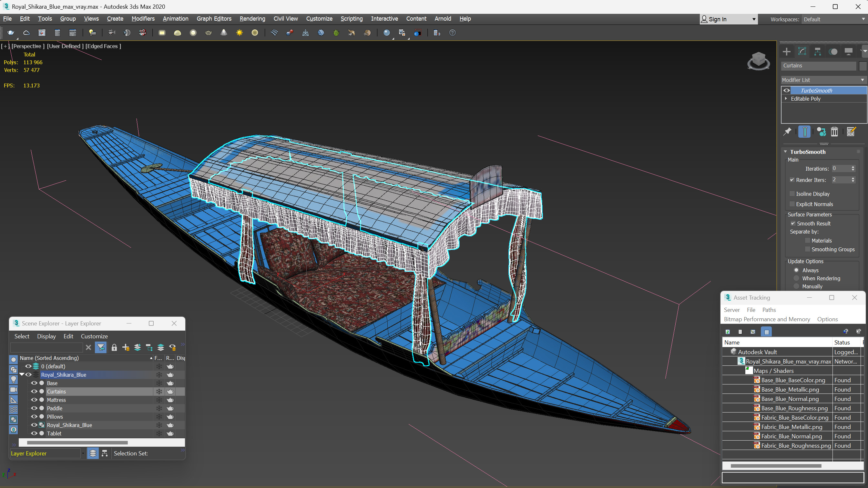The width and height of the screenshot is (868, 488).
Task: Toggle Render Iters checkbox
Action: [792, 180]
